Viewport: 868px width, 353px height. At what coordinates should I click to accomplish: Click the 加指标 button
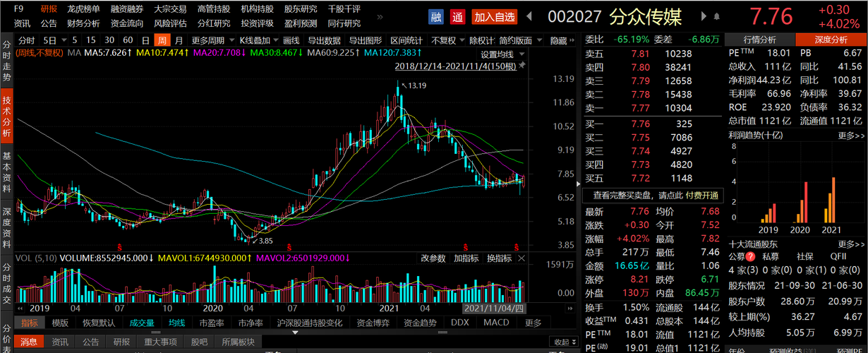point(466,258)
